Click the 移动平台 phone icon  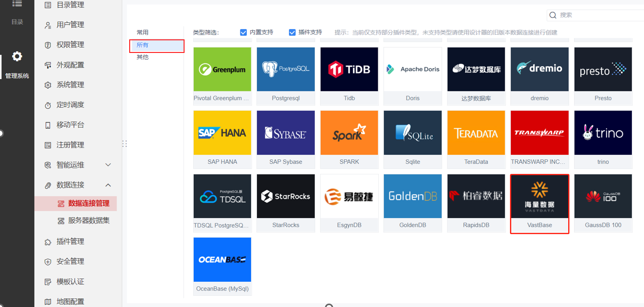point(48,125)
